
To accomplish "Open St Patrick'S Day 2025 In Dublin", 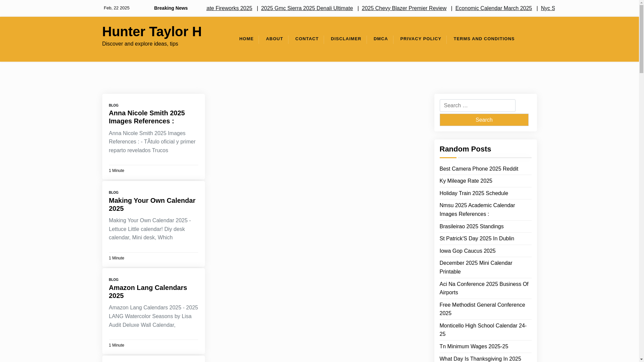I will click(x=477, y=239).
